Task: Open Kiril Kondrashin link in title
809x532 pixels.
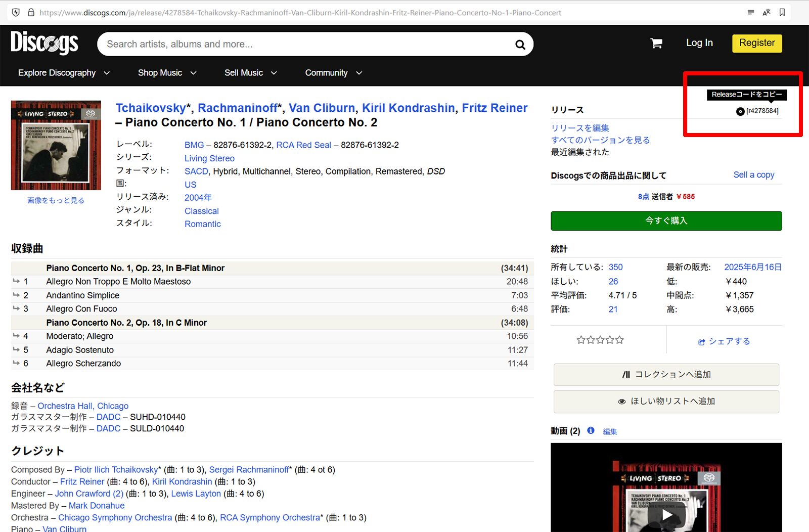Action: pos(408,108)
